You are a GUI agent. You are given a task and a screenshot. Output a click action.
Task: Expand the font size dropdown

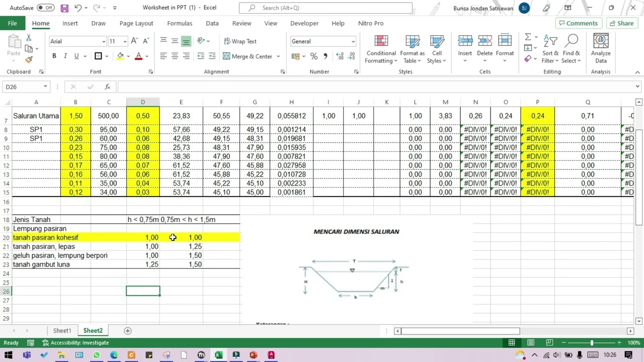125,42
